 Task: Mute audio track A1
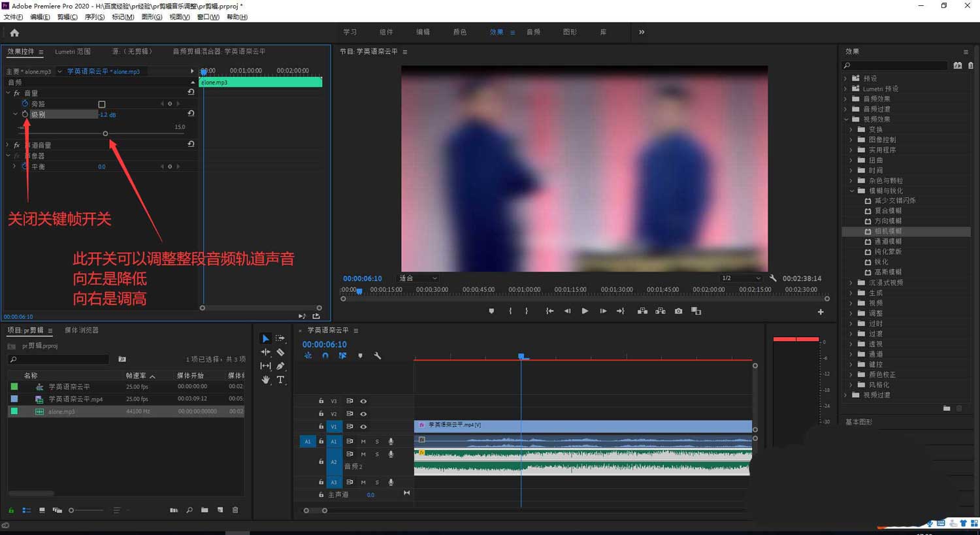pos(363,442)
